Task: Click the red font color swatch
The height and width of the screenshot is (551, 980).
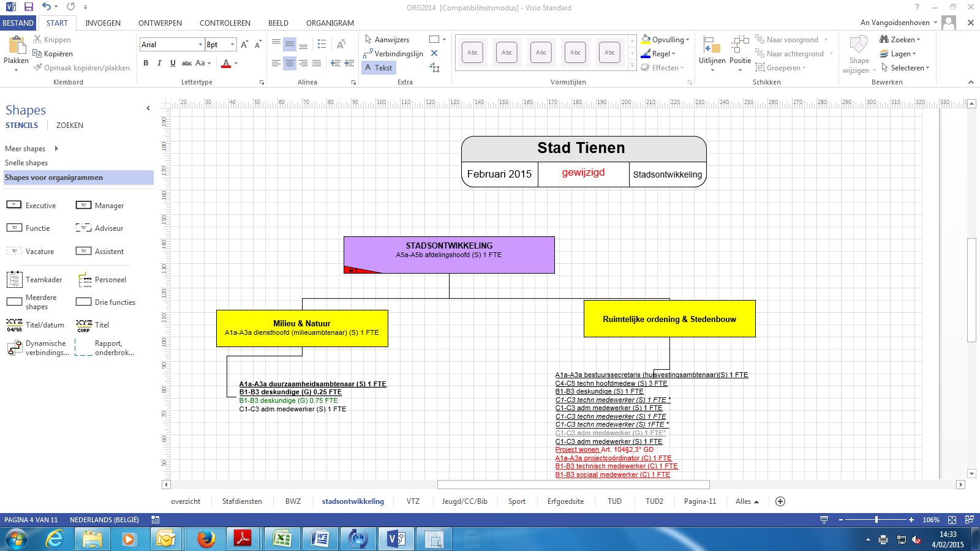Action: [226, 63]
